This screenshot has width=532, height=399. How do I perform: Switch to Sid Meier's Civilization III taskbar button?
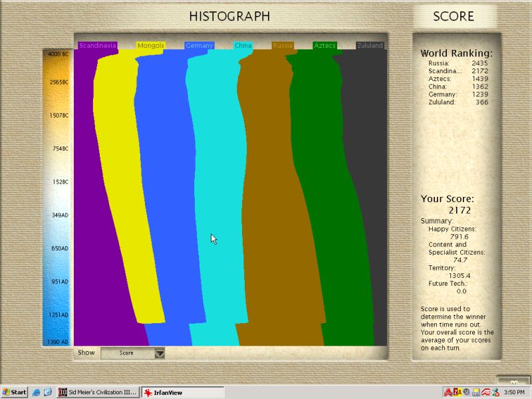[98, 392]
